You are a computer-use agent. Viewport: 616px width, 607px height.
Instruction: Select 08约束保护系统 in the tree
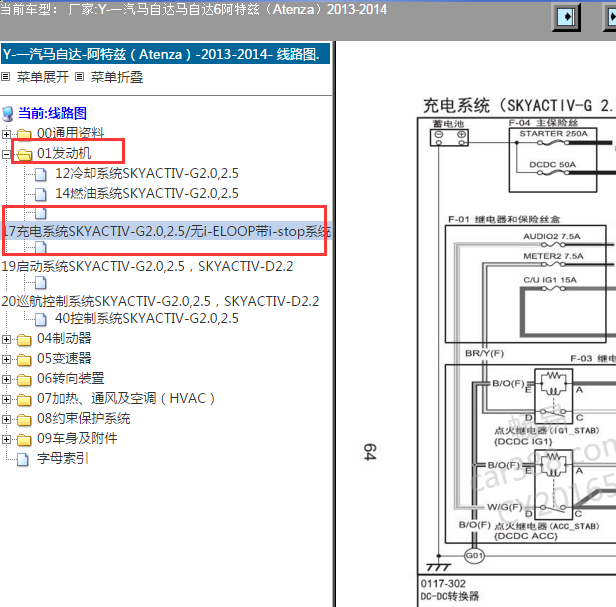(84, 418)
